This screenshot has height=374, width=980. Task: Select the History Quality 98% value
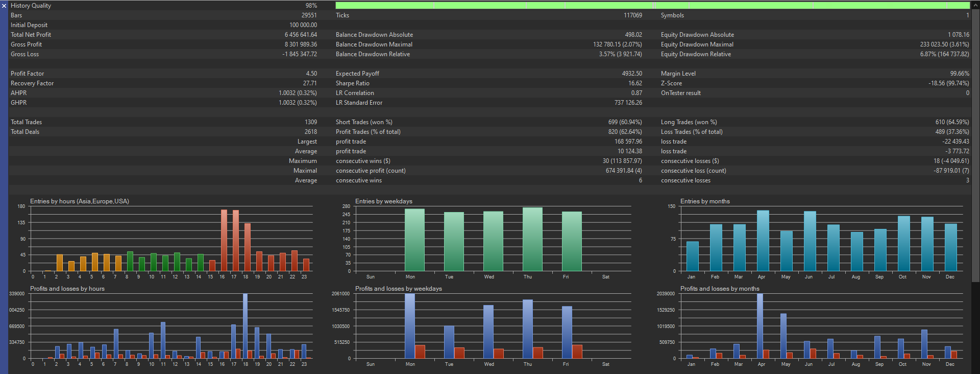click(311, 6)
